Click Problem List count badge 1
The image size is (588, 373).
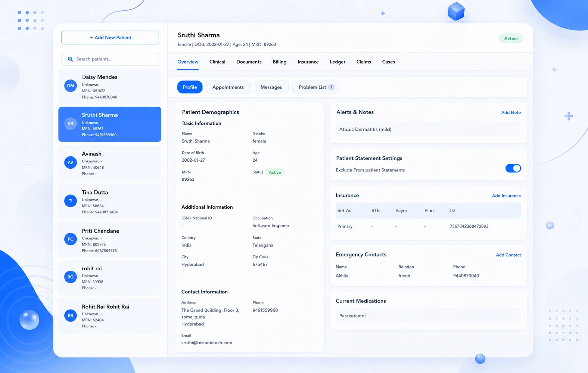331,87
